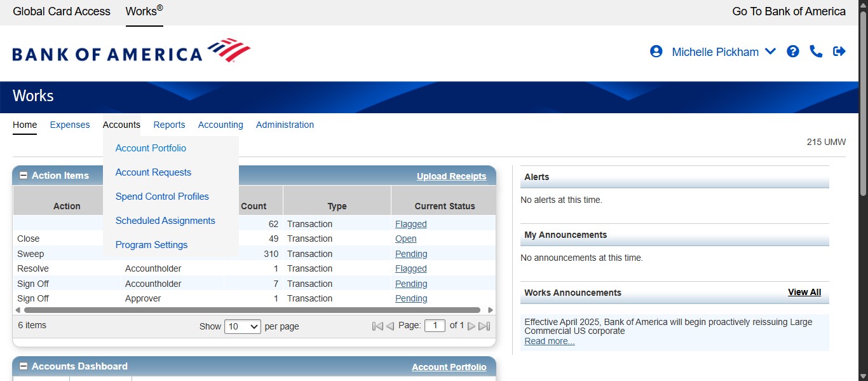This screenshot has width=868, height=381.
Task: Go to first page of Action Items
Action: 377,326
